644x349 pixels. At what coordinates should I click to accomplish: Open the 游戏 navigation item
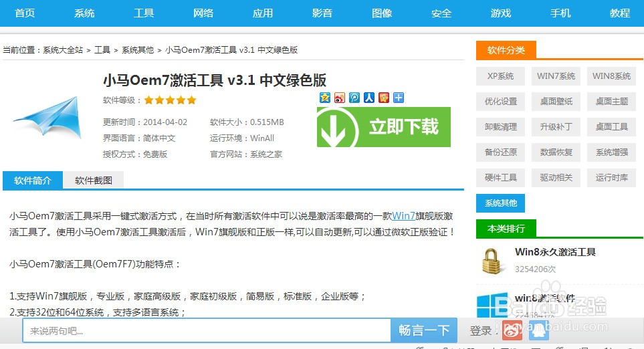501,13
